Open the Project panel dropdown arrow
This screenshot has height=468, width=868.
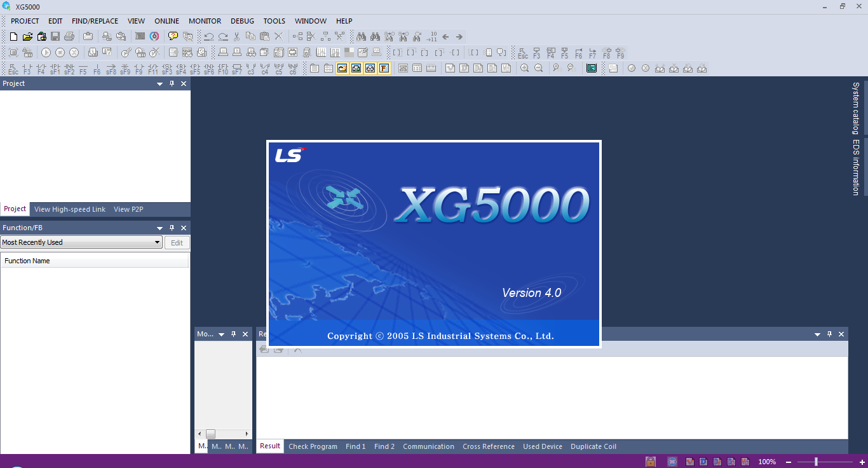(x=159, y=83)
